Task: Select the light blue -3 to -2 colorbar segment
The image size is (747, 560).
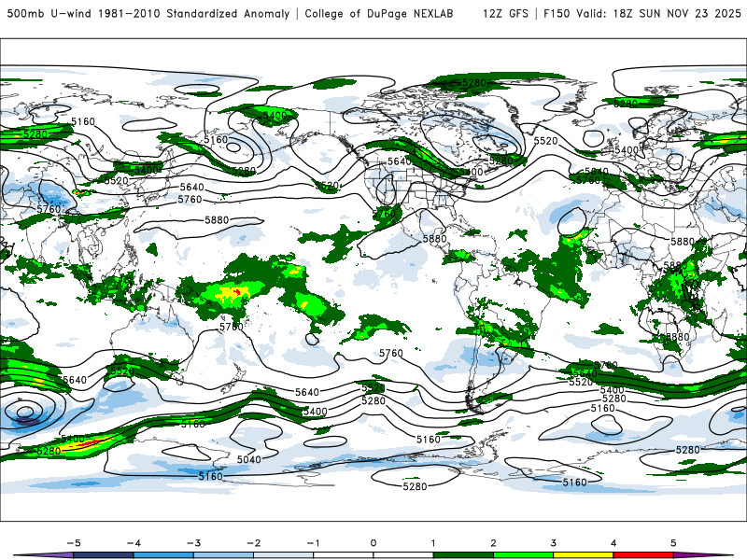Action: tap(223, 555)
